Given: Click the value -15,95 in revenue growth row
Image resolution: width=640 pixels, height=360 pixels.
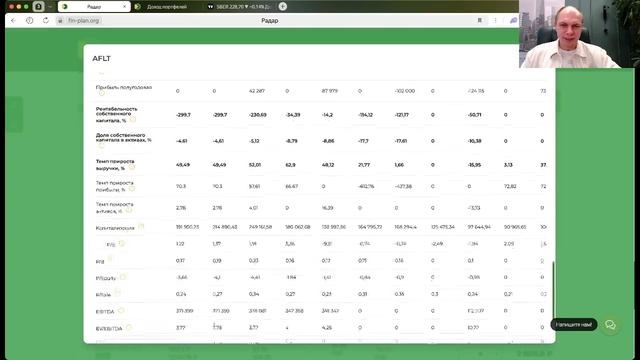Looking at the screenshot, I should click(x=474, y=165).
